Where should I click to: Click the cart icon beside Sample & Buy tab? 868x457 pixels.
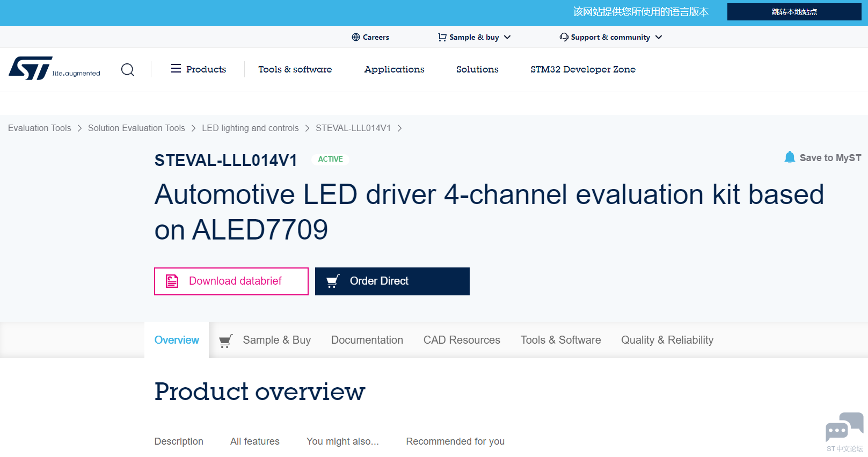[226, 341]
